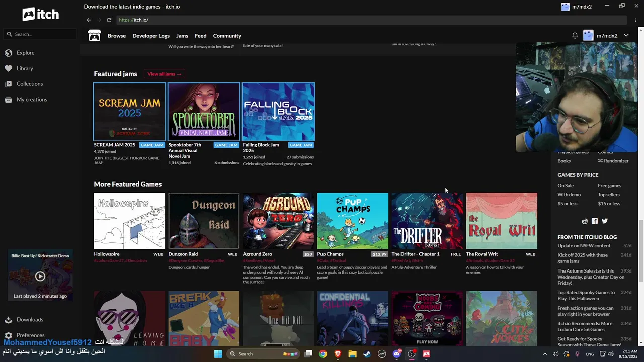Open the Hollowspire game thumbnail
Screen dimensions: 644x362
coord(129,221)
